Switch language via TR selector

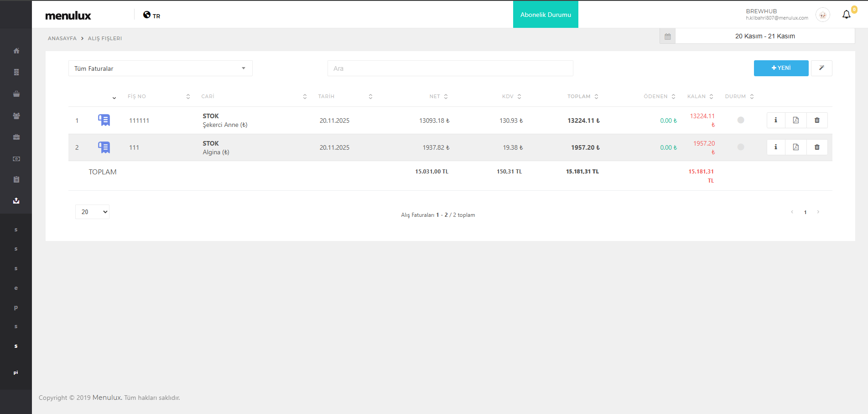click(x=152, y=16)
